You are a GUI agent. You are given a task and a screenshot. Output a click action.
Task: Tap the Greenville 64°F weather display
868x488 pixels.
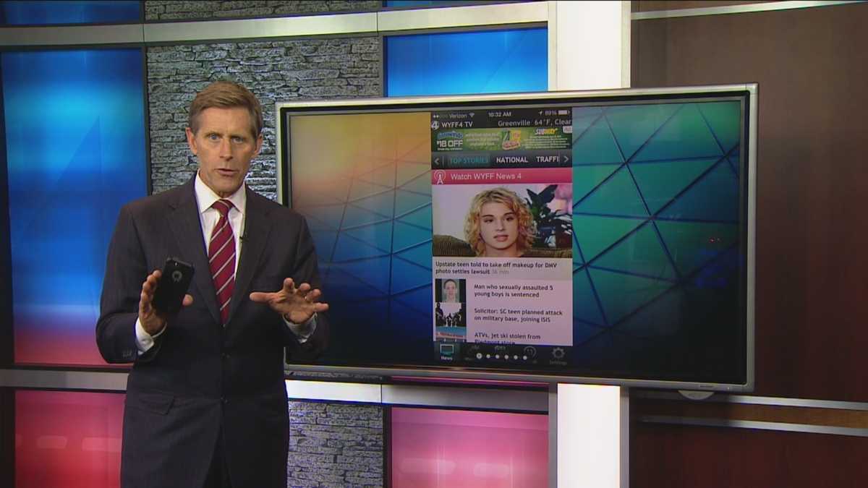point(535,122)
